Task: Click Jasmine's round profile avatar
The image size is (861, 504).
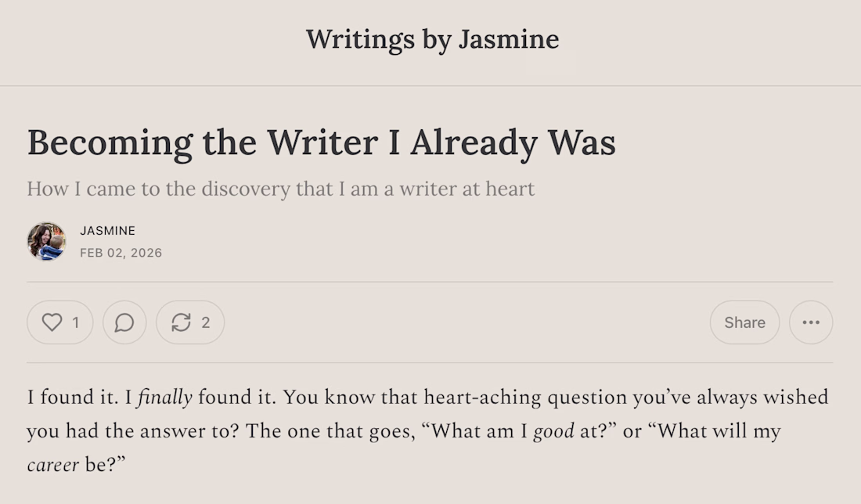Action: 46,241
